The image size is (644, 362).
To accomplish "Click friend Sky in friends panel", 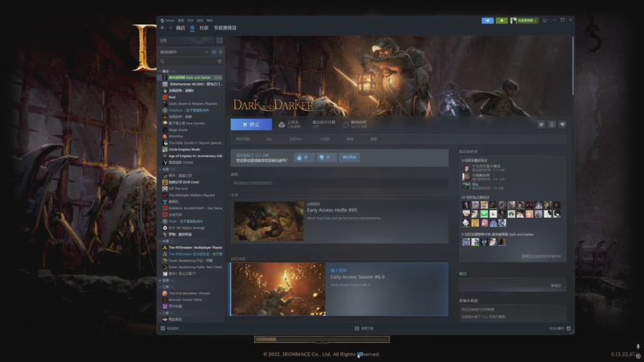I will point(475,184).
